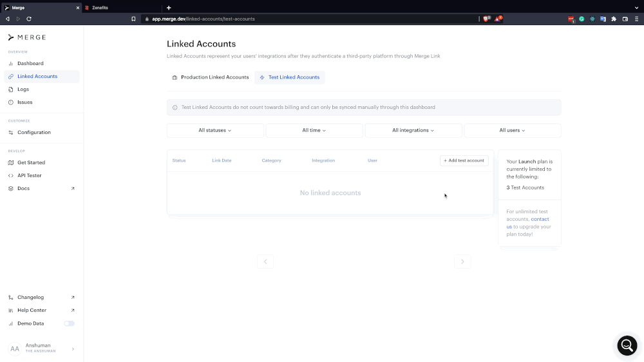Click the contact us upgrade link
Viewport: 644px width, 362px height.
click(528, 223)
